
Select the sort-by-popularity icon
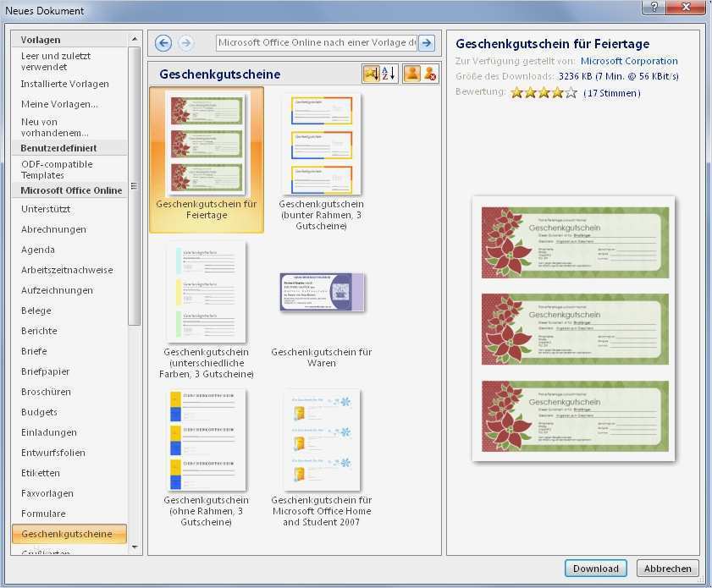click(x=371, y=73)
